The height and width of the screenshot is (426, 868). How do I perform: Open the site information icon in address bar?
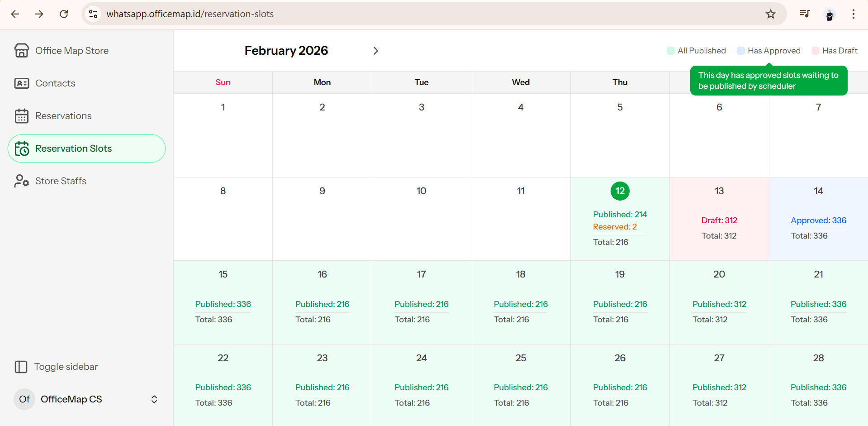93,14
